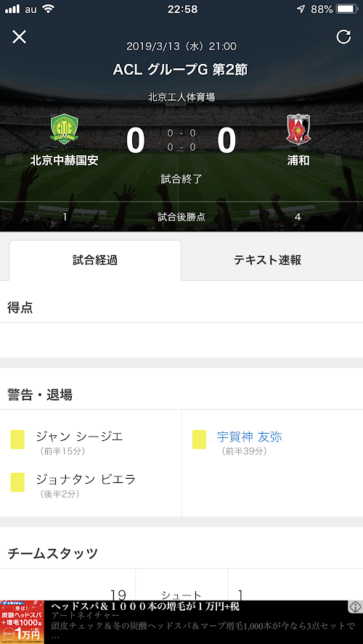Screen dimensions: 363x644
Task: Tap the refresh icon
Action: coord(343,37)
